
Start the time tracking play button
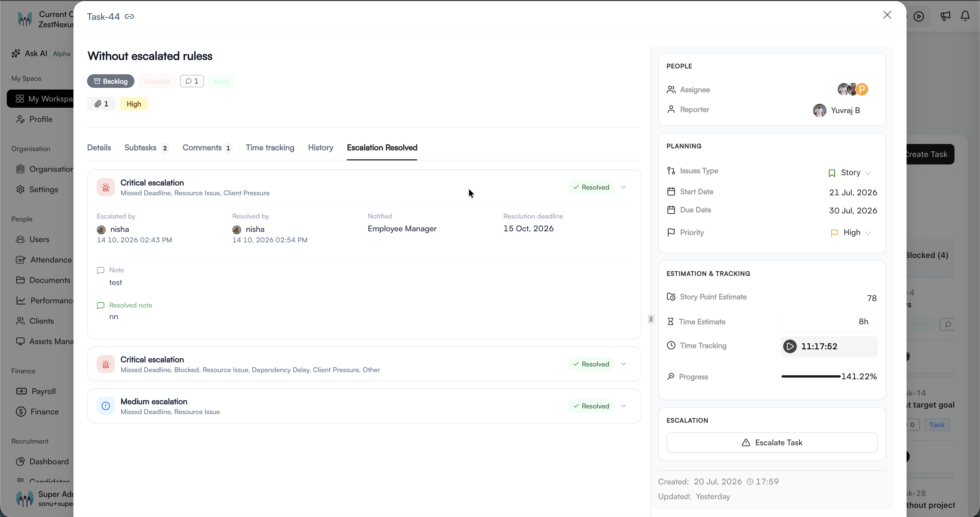coord(790,346)
